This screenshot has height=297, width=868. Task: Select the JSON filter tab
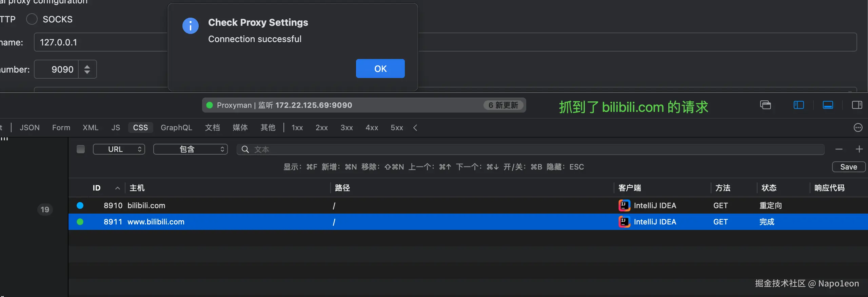pyautogui.click(x=29, y=127)
